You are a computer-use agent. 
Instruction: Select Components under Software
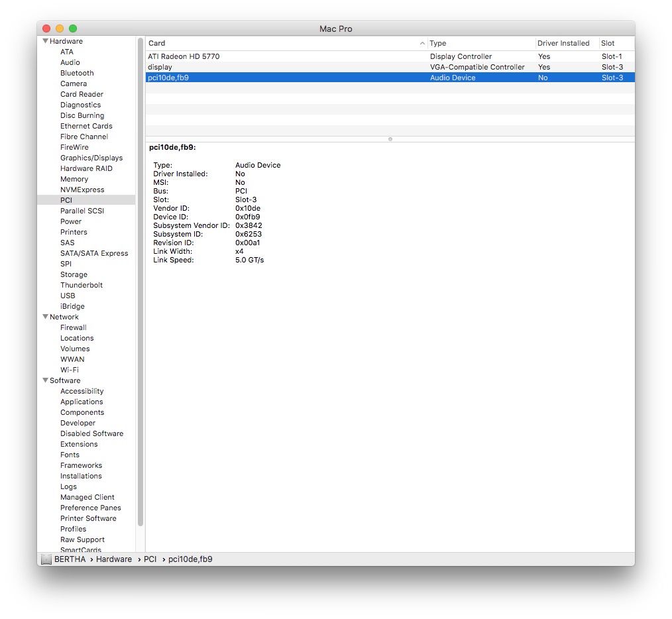click(x=82, y=412)
